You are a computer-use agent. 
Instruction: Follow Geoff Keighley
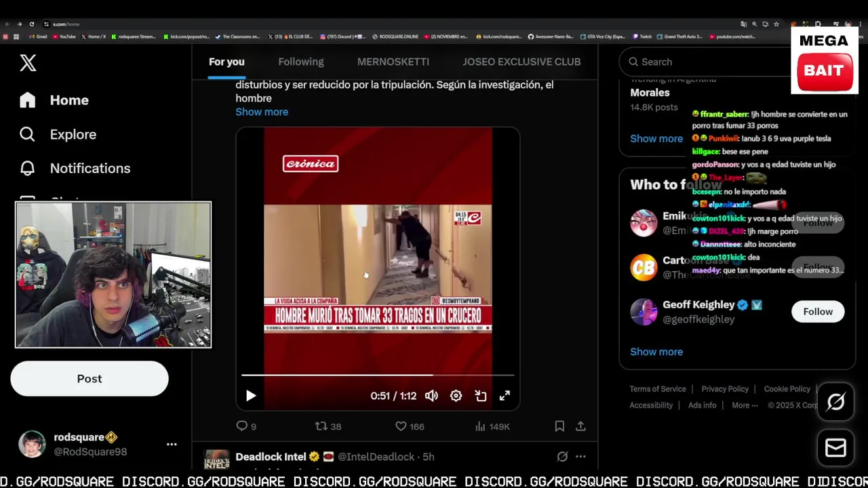(818, 312)
